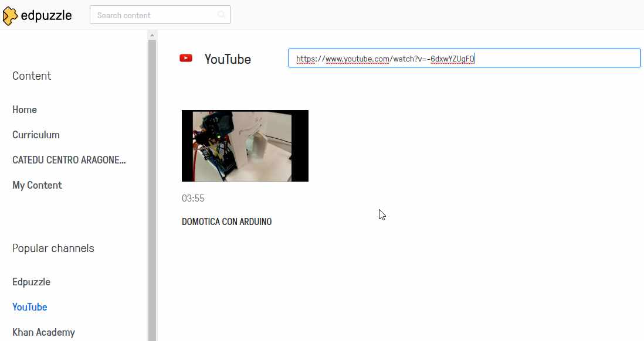Viewport: 644px width, 341px height.
Task: Click the Edpuzzle logo
Action: 37,16
